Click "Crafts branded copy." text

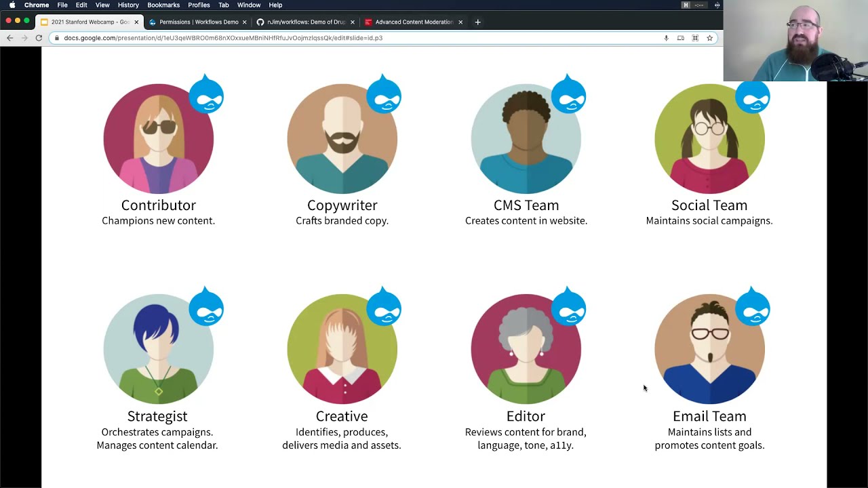pyautogui.click(x=342, y=221)
